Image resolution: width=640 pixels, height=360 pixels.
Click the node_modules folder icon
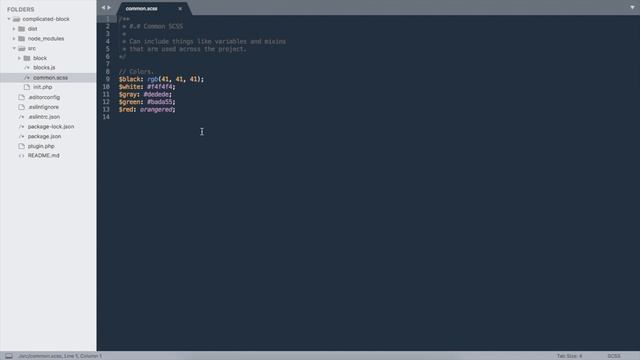tap(22, 38)
